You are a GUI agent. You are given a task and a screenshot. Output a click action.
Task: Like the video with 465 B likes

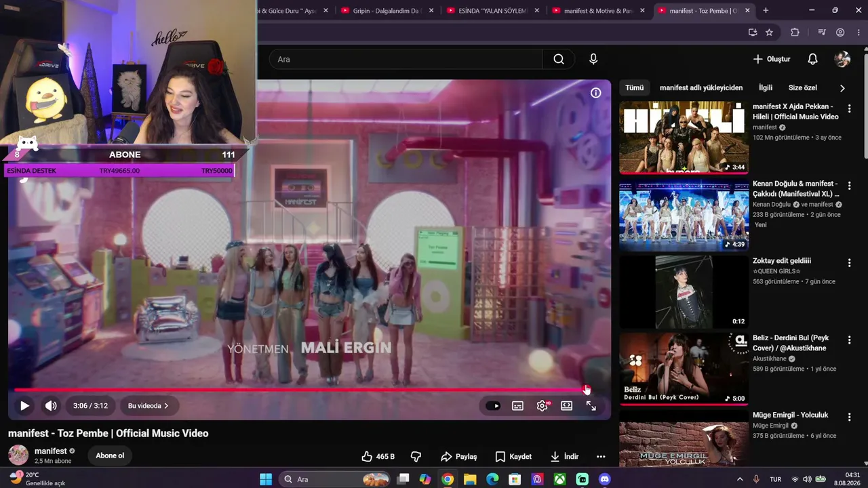click(x=378, y=456)
